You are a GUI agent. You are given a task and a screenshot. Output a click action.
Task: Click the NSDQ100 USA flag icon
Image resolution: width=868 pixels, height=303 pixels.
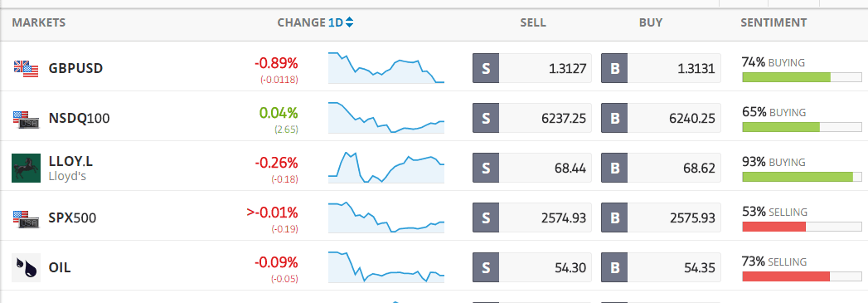[x=26, y=119]
